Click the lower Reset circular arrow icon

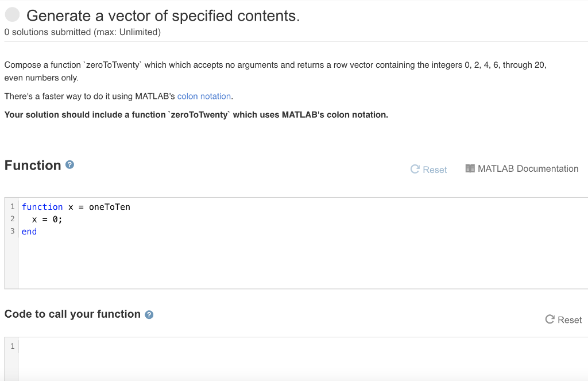pos(550,320)
